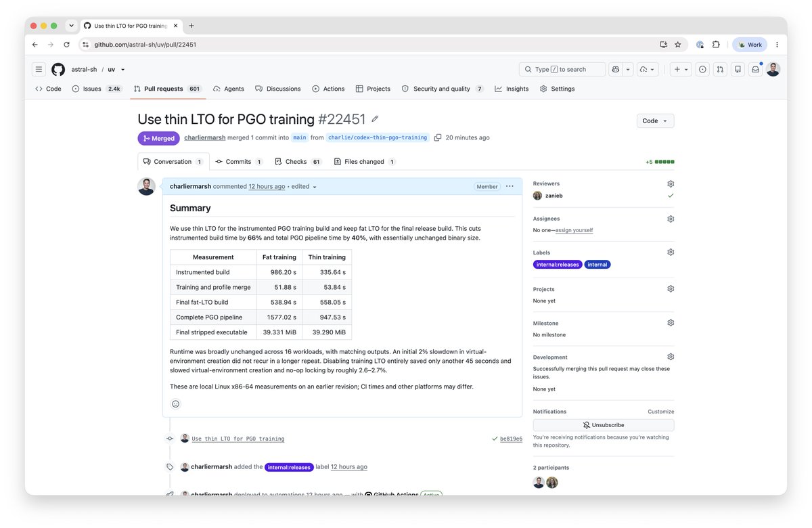The height and width of the screenshot is (528, 812).
Task: Switch to the Files changed tab
Action: [x=365, y=162]
